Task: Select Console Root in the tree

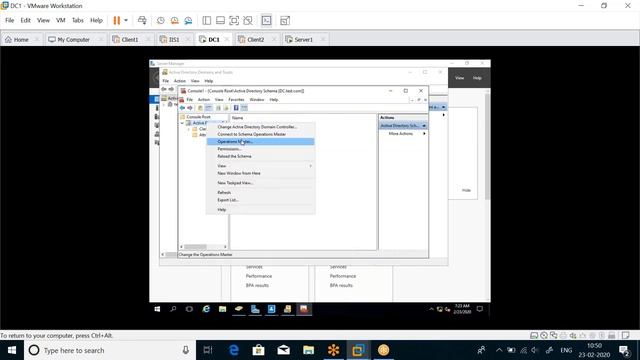Action: pyautogui.click(x=198, y=117)
